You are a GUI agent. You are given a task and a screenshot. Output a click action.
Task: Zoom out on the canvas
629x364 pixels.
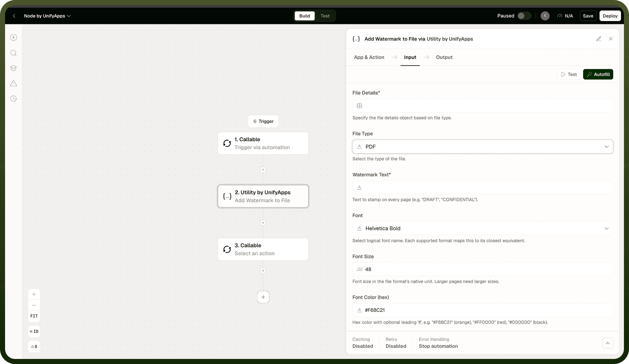34,305
